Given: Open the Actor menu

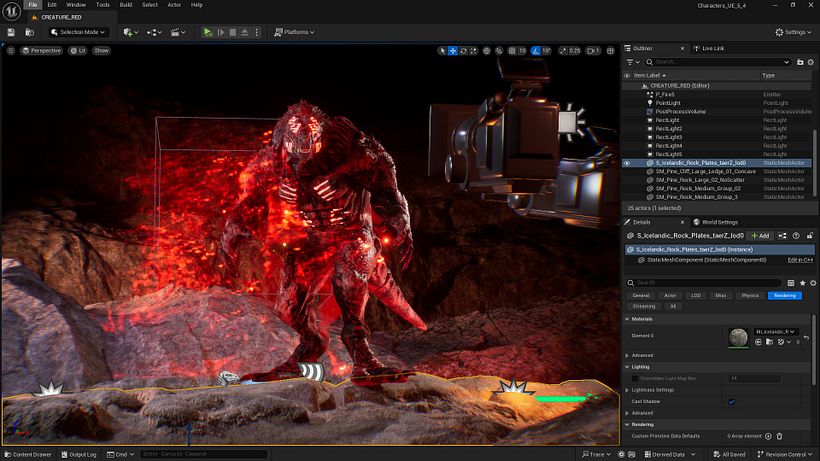Looking at the screenshot, I should coord(174,5).
